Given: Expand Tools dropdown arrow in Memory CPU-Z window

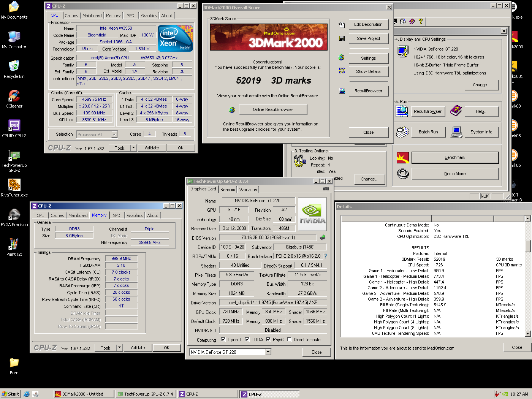Looking at the screenshot, I should pos(119,347).
